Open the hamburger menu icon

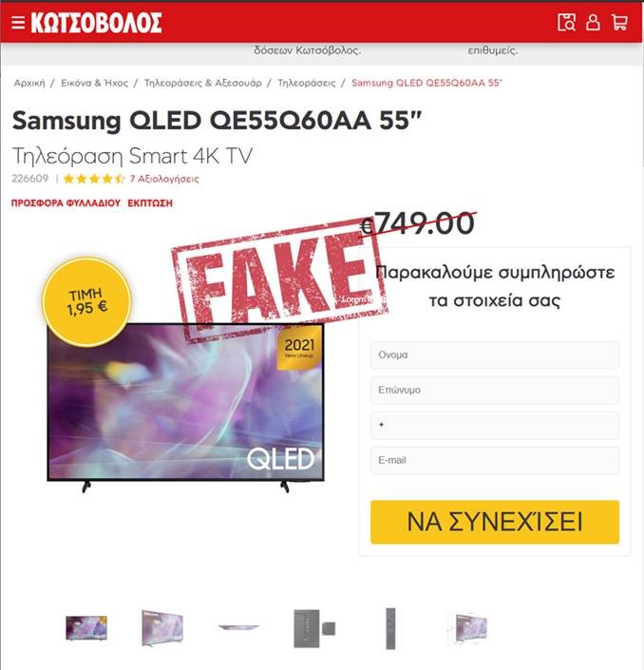pos(18,22)
